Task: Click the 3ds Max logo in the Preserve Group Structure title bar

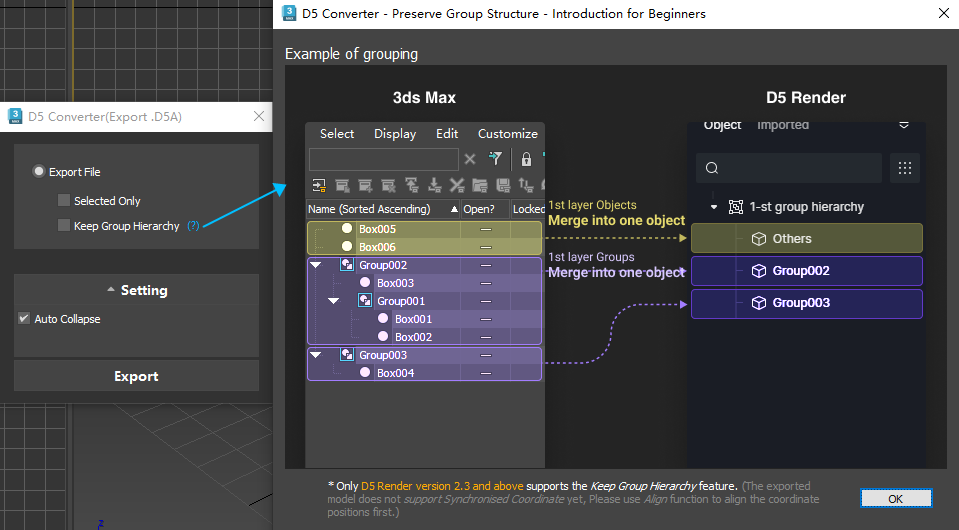Action: pos(289,13)
